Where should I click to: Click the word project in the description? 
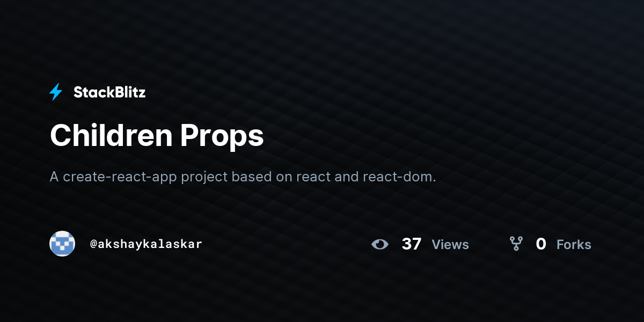pos(204,178)
